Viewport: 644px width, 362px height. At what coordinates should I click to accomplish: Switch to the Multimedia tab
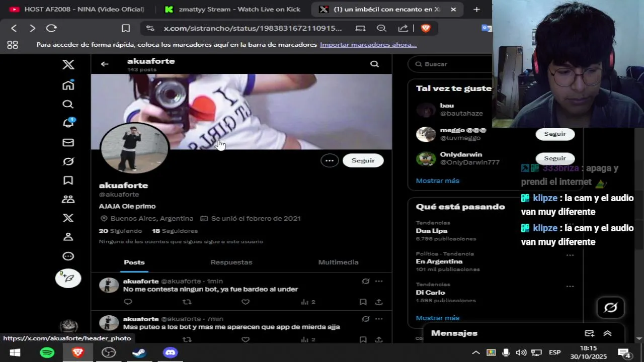pos(338,262)
